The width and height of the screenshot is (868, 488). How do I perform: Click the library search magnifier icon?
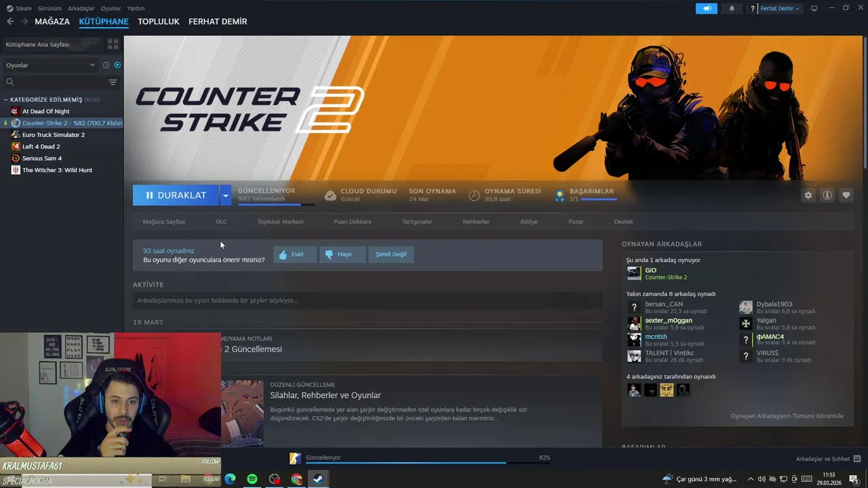pos(9,82)
